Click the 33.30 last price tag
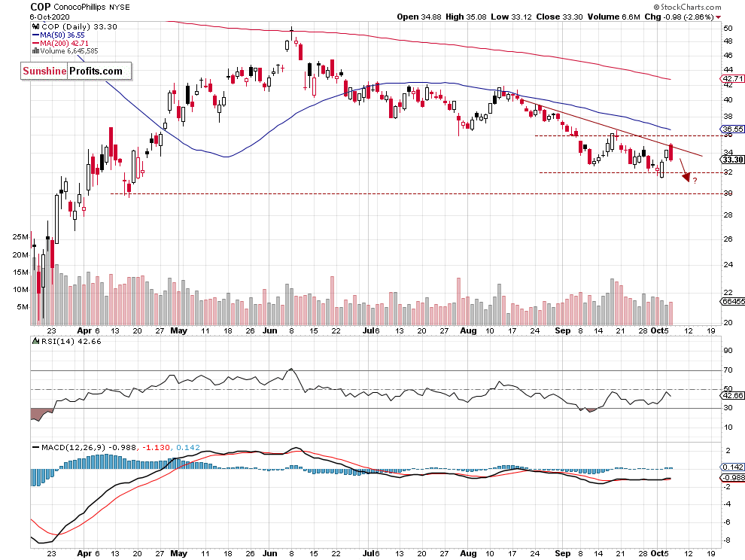 [x=733, y=160]
